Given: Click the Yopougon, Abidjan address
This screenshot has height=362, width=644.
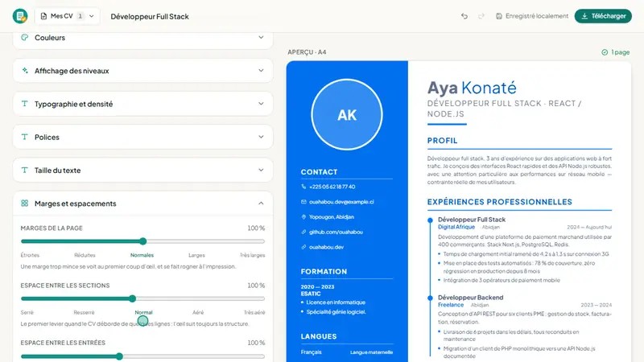Looking at the screenshot, I should click(332, 217).
